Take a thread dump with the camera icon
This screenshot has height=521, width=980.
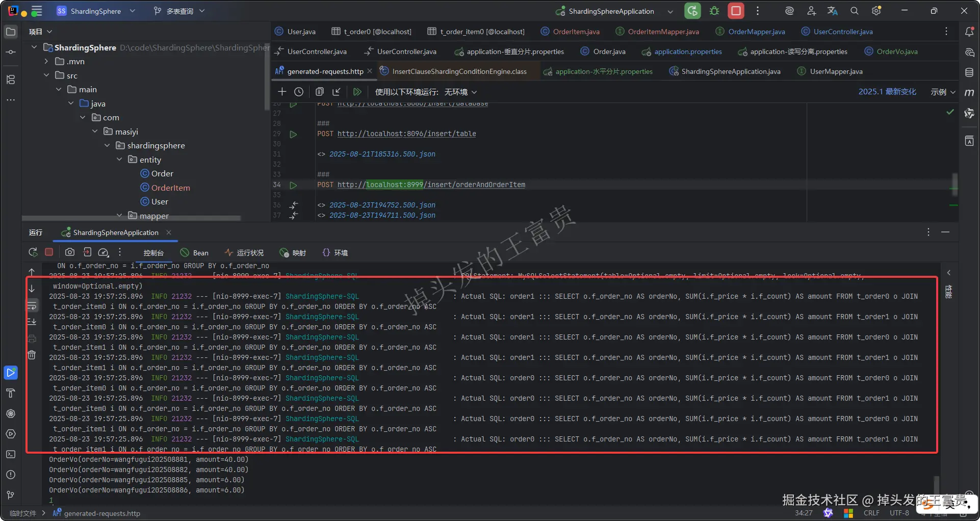coord(70,252)
